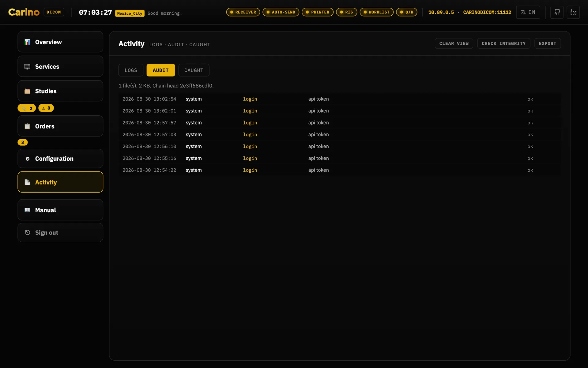Toggle the Q/R service pill
This screenshot has width=588, height=368.
pos(407,12)
